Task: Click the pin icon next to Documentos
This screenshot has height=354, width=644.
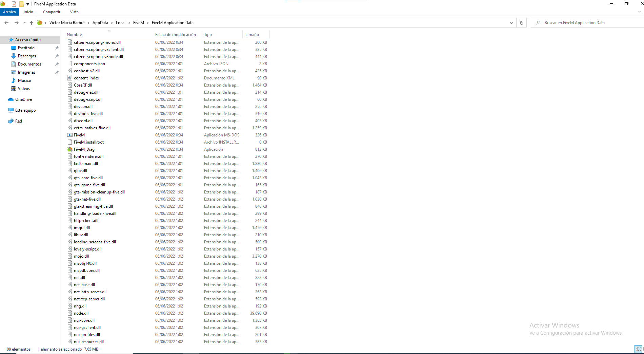Action: [57, 64]
